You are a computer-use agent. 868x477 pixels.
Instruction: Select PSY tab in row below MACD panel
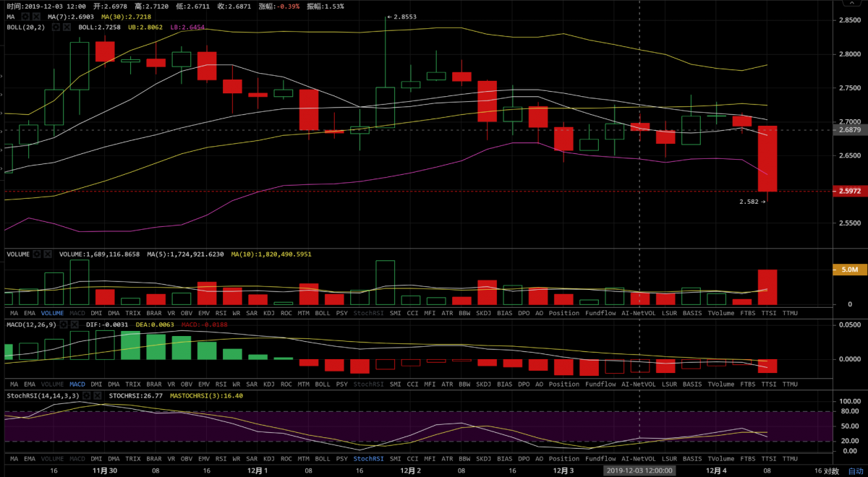click(x=342, y=384)
